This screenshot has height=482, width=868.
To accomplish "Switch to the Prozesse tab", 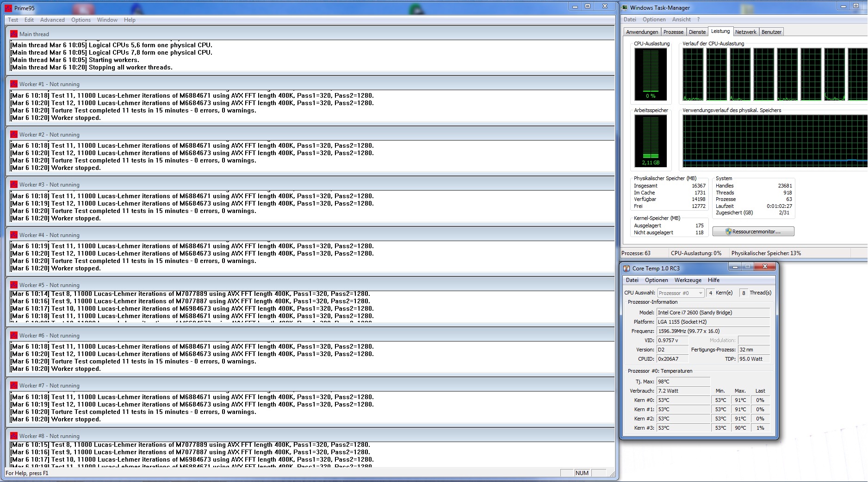I will click(673, 32).
